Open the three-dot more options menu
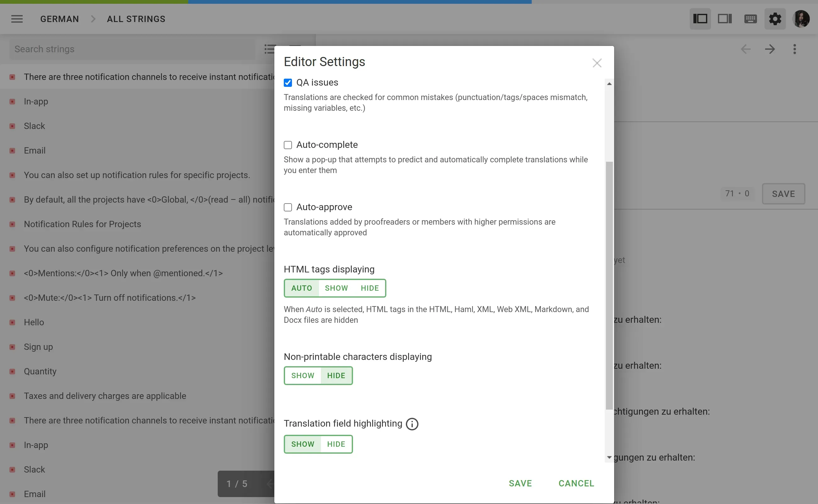The height and width of the screenshot is (504, 818). 794,49
